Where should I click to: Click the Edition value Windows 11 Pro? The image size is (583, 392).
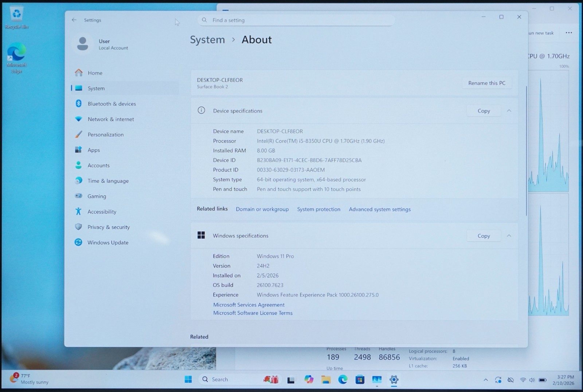[275, 256]
